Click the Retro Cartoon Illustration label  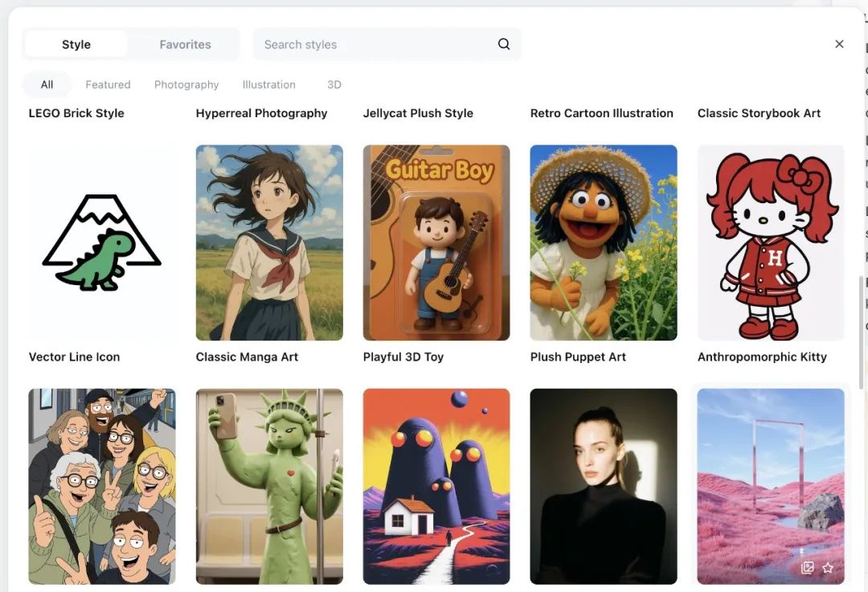(602, 113)
